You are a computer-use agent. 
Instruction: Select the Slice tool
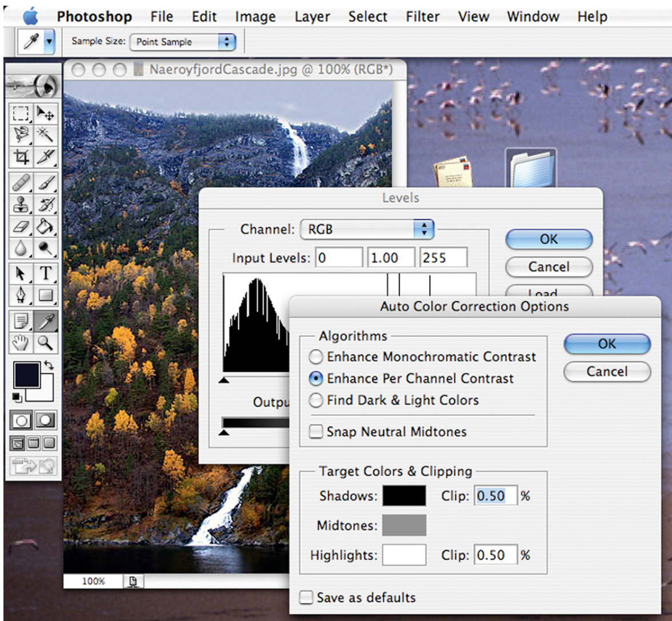coord(45,157)
